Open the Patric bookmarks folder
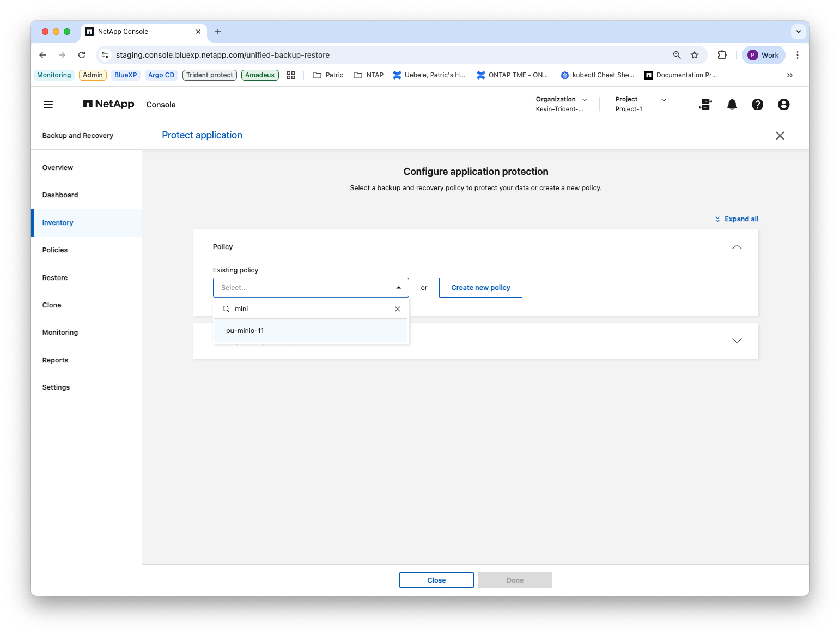Image resolution: width=840 pixels, height=636 pixels. 328,75
